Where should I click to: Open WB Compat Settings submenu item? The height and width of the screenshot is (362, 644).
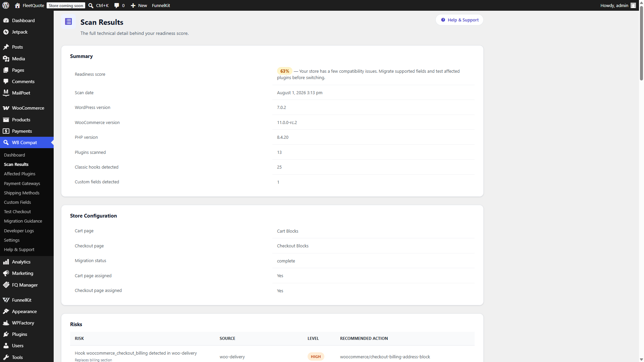click(12, 240)
